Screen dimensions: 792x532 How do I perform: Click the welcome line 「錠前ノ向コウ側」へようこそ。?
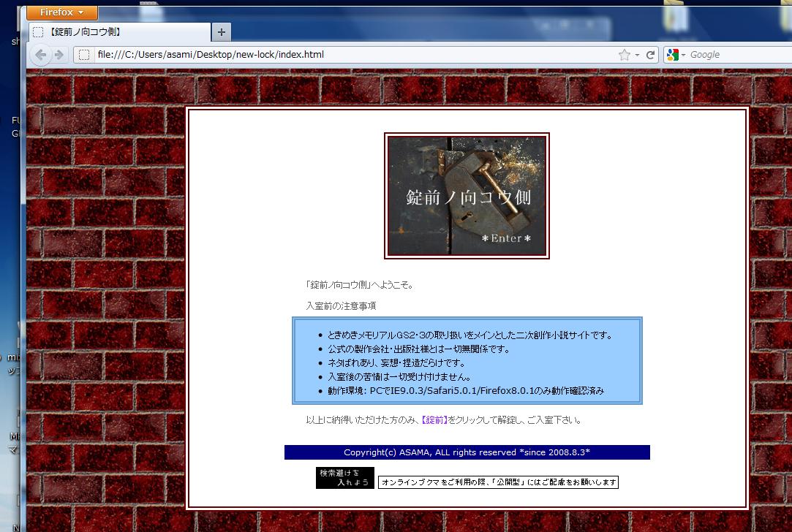360,285
